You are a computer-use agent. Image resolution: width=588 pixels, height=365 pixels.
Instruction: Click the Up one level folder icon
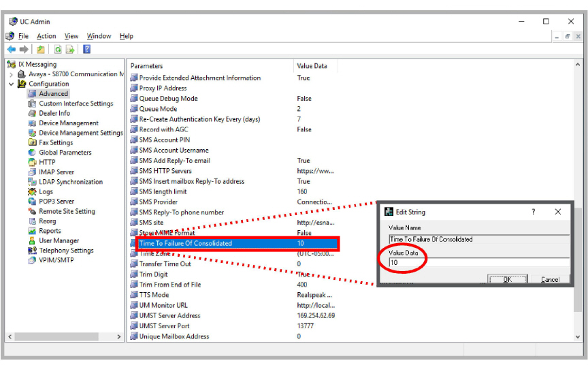pos(41,49)
